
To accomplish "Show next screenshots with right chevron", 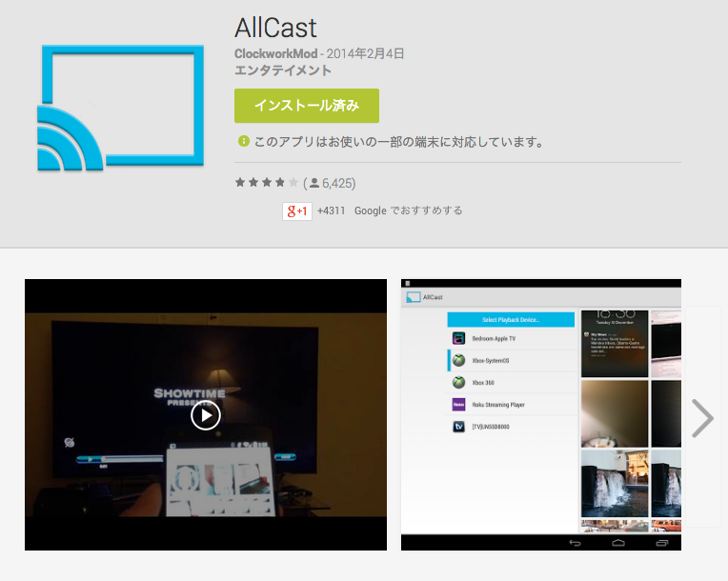I will [702, 418].
